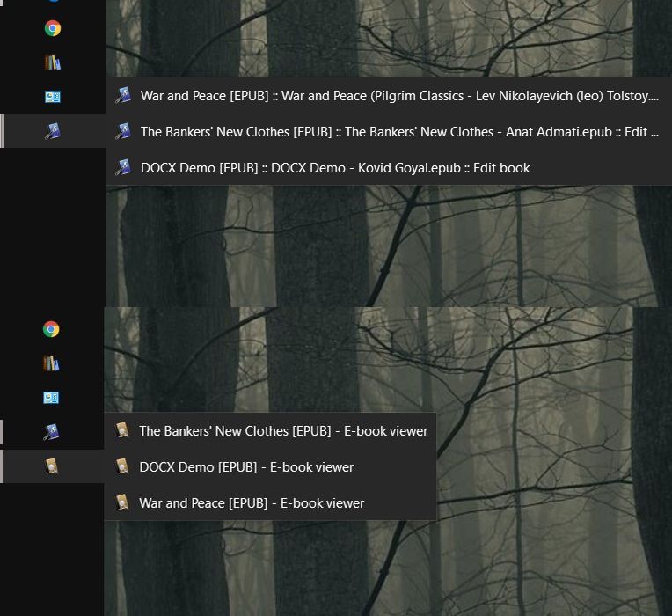Open Chrome in taskbar beside Edit book window list
Image resolution: width=672 pixels, height=616 pixels.
pos(52,28)
